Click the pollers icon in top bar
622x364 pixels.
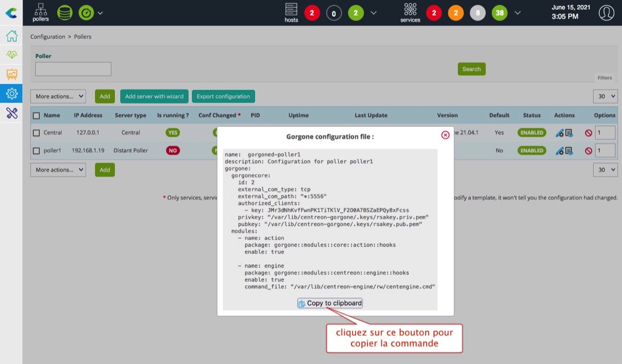coord(40,12)
